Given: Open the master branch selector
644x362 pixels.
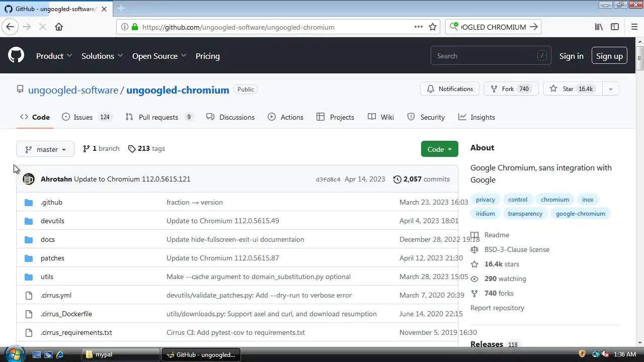Looking at the screenshot, I should [x=45, y=149].
